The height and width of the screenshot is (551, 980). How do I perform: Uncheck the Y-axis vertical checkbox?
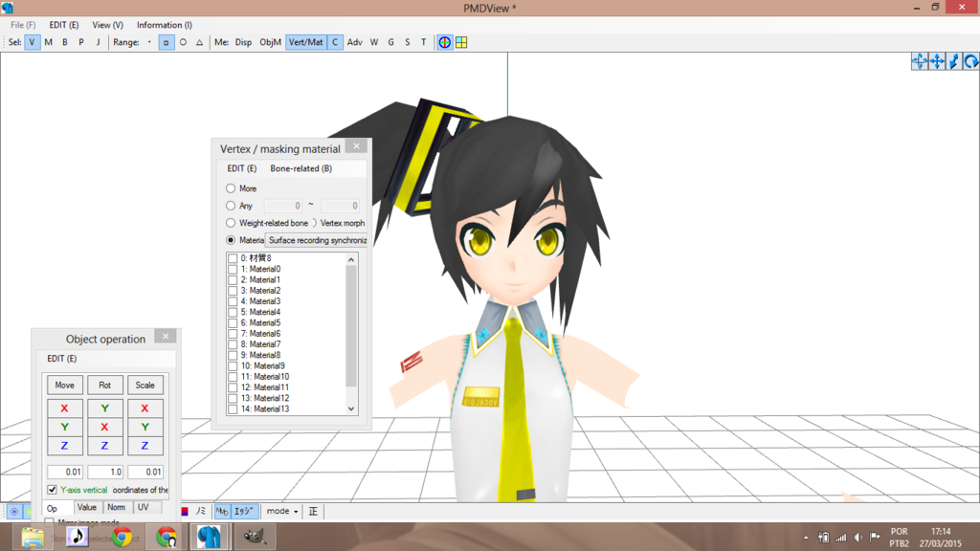[52, 490]
